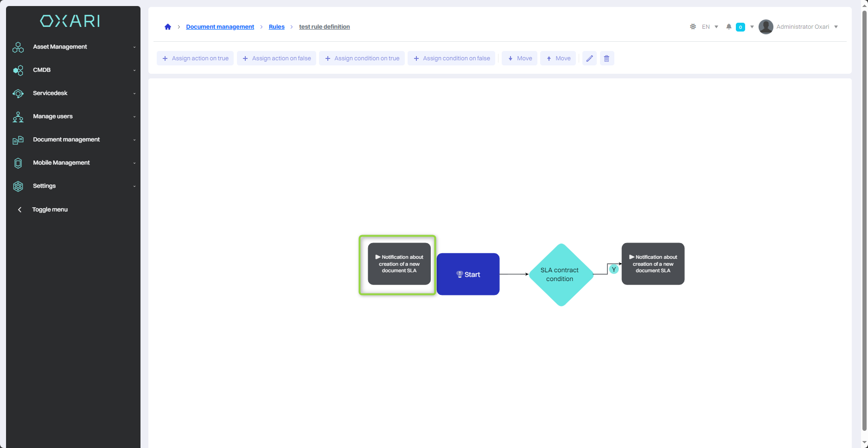Open Mobile Management in the sidebar
Image resolution: width=868 pixels, height=448 pixels.
click(x=61, y=163)
